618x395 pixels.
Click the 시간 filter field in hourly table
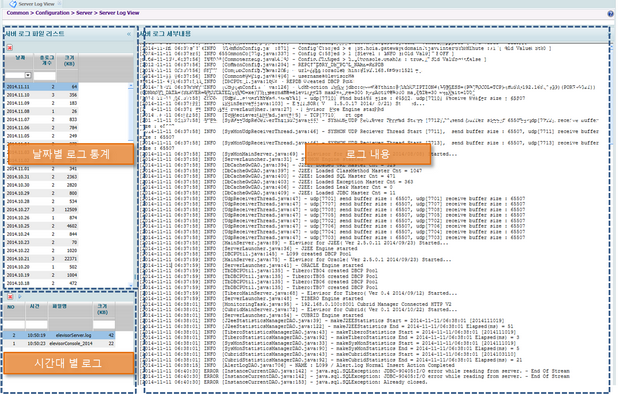click(x=36, y=325)
